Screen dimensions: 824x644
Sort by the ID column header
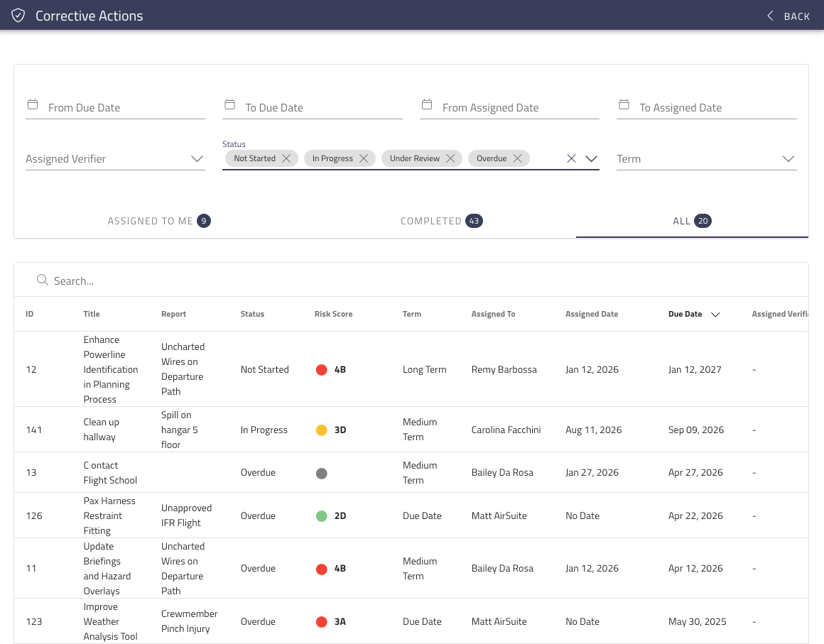click(x=29, y=314)
